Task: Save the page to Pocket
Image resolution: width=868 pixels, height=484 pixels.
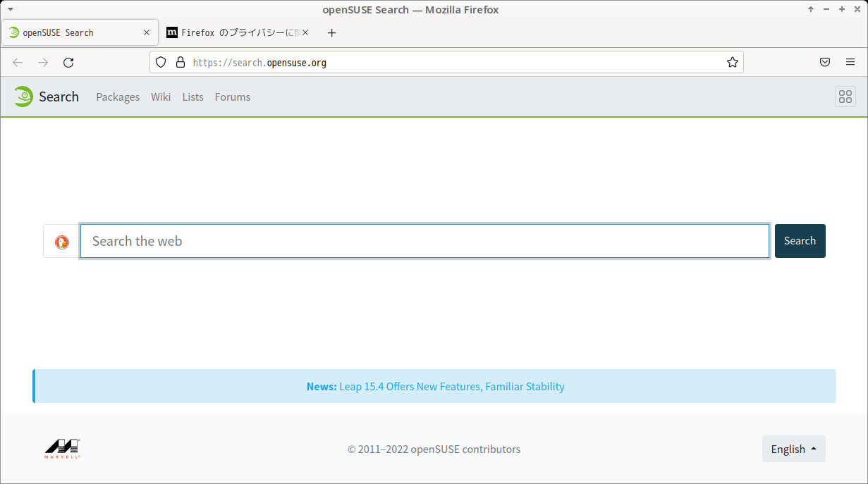Action: point(825,62)
